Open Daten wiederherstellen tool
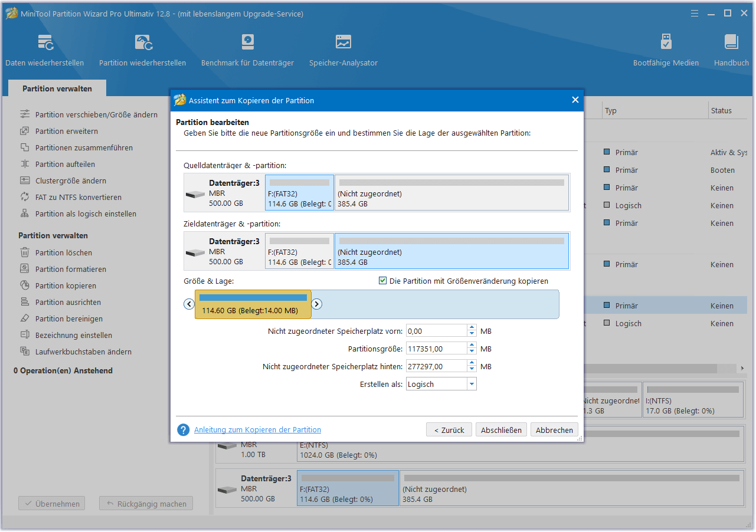 (x=45, y=50)
